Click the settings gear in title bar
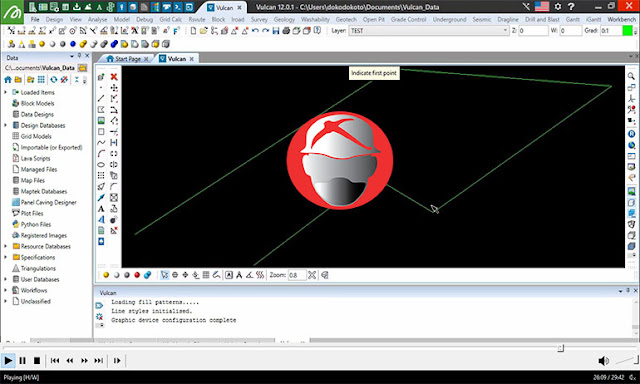Screen dimensions: 640x384 point(558,7)
